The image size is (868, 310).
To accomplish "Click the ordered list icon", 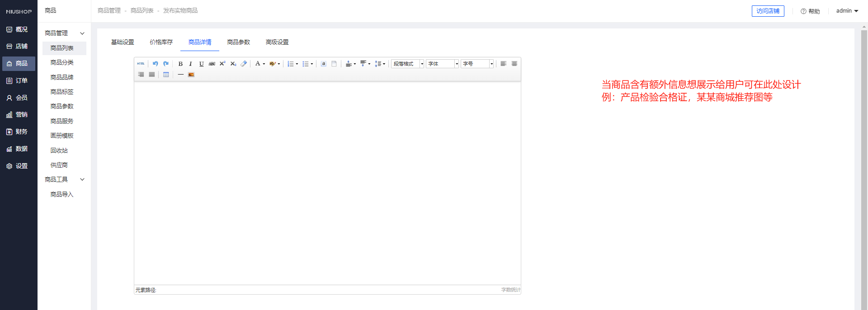I will pyautogui.click(x=290, y=64).
